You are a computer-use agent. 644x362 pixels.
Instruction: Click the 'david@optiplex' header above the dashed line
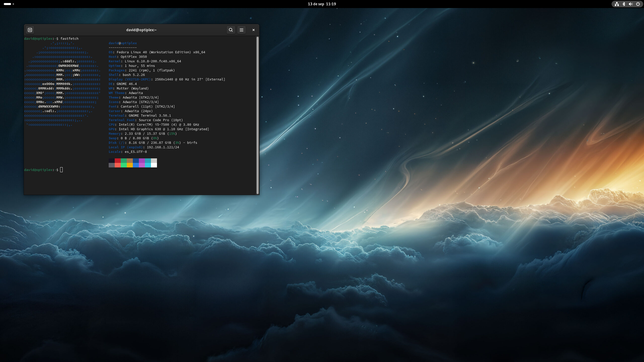tap(123, 43)
